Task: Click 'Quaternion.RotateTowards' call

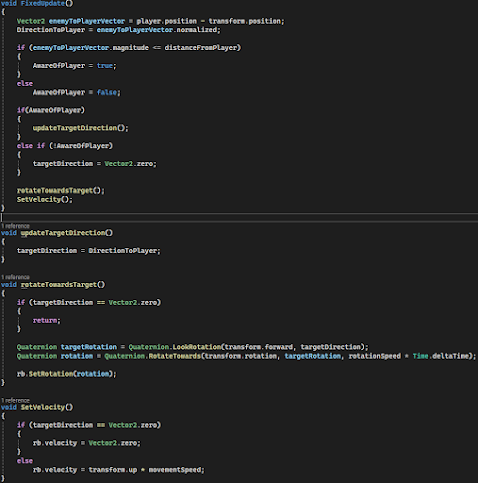Action: pyautogui.click(x=153, y=356)
